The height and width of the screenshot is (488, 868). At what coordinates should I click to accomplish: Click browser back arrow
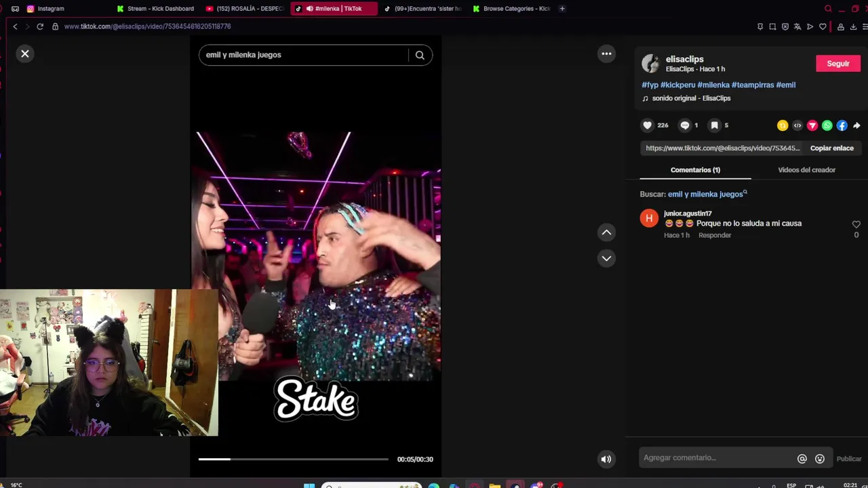15,26
